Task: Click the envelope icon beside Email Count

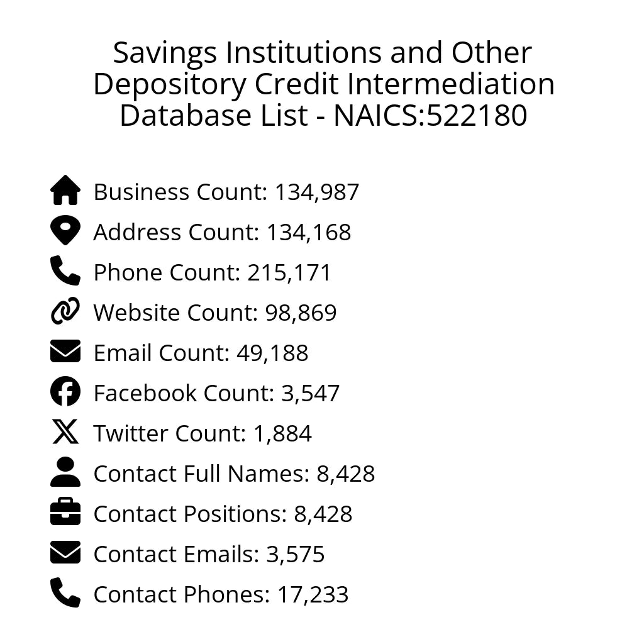Action: tap(65, 352)
